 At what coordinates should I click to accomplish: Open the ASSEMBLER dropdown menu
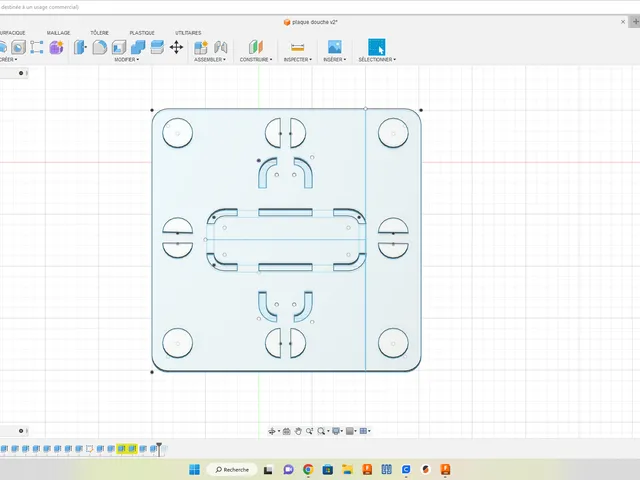[210, 60]
